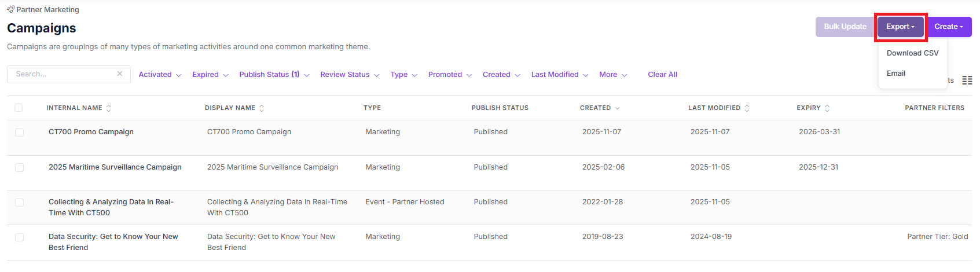Click the 2025-12-31 expiry date cell
Image resolution: width=980 pixels, height=272 pixels.
click(818, 167)
